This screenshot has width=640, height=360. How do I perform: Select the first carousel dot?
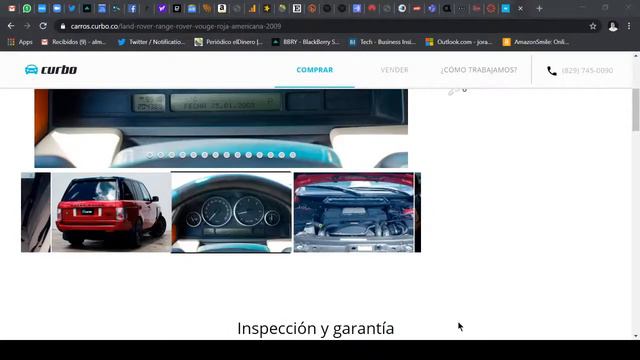point(150,155)
